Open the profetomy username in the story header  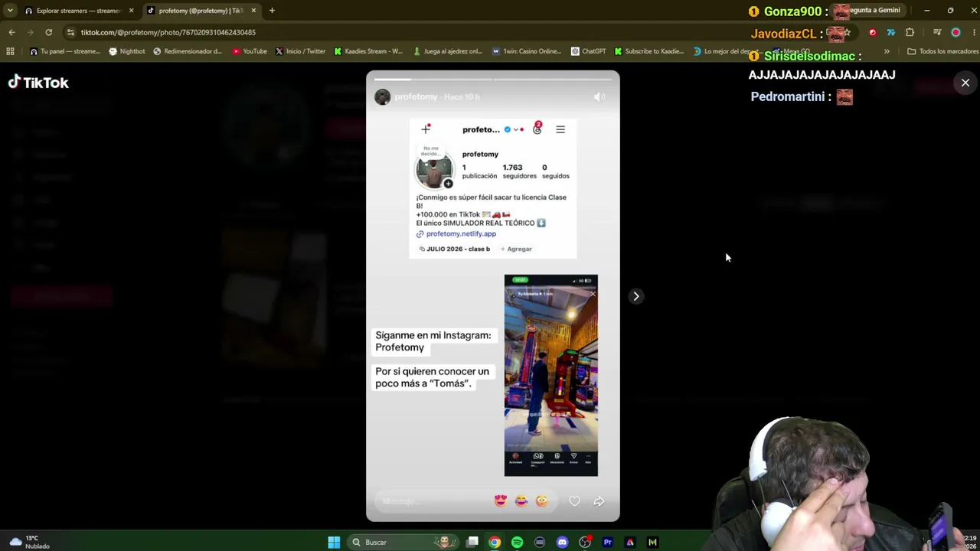point(416,97)
